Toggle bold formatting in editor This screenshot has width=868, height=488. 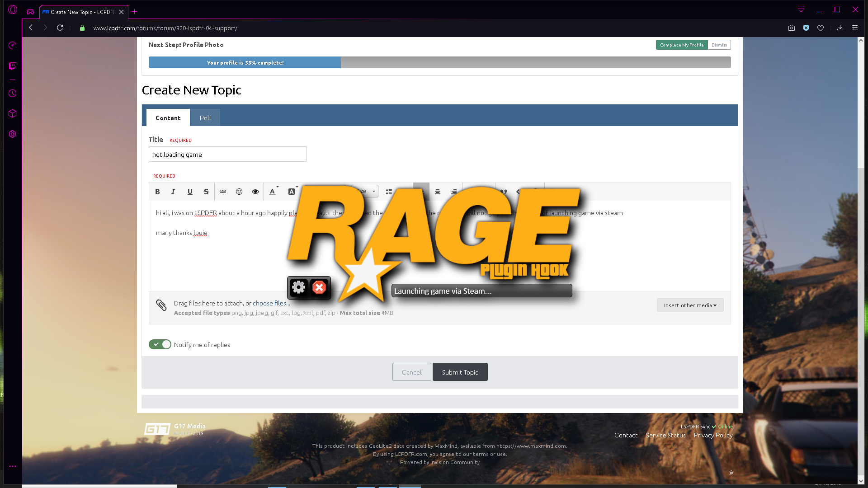pyautogui.click(x=157, y=192)
